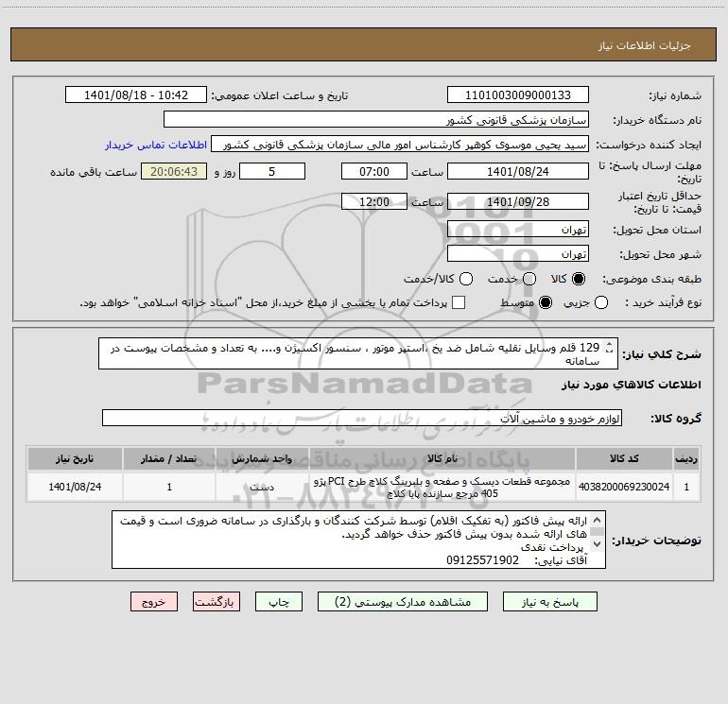Click the need date cell 1401/08/24

(x=75, y=487)
